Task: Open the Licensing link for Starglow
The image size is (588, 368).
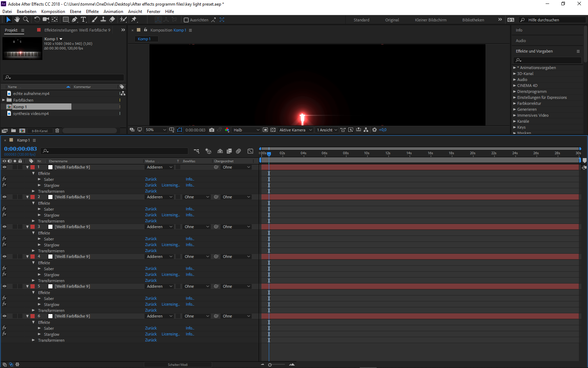Action: (170, 185)
